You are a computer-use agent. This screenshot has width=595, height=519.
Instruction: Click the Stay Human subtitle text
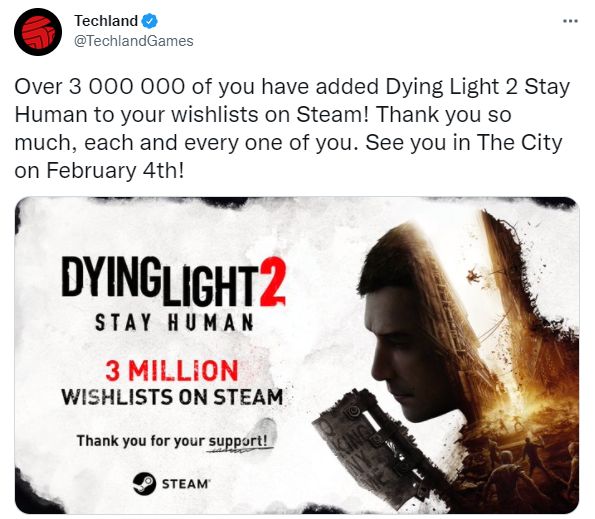[174, 323]
